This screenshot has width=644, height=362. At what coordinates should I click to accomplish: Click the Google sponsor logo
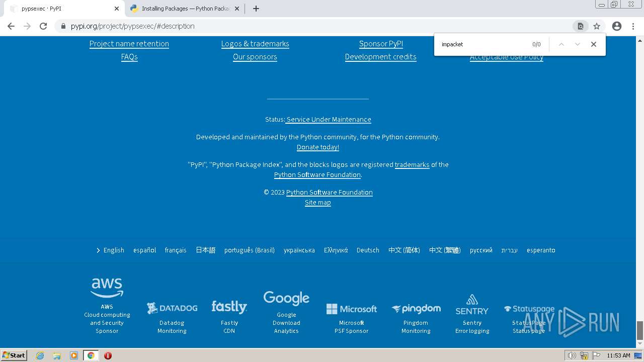pos(286,299)
